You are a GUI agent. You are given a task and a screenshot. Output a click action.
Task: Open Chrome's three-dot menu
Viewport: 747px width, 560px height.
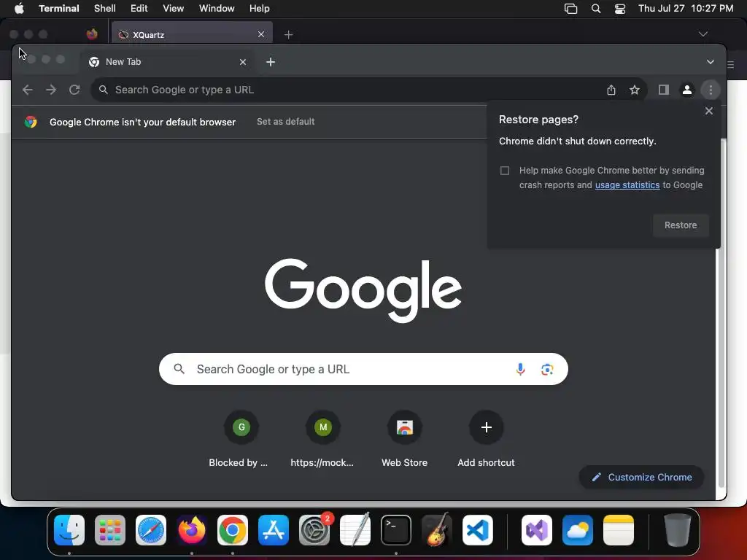711,90
